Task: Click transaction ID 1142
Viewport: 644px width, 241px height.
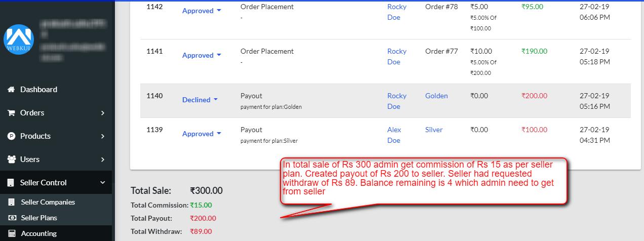Action: coord(154,7)
